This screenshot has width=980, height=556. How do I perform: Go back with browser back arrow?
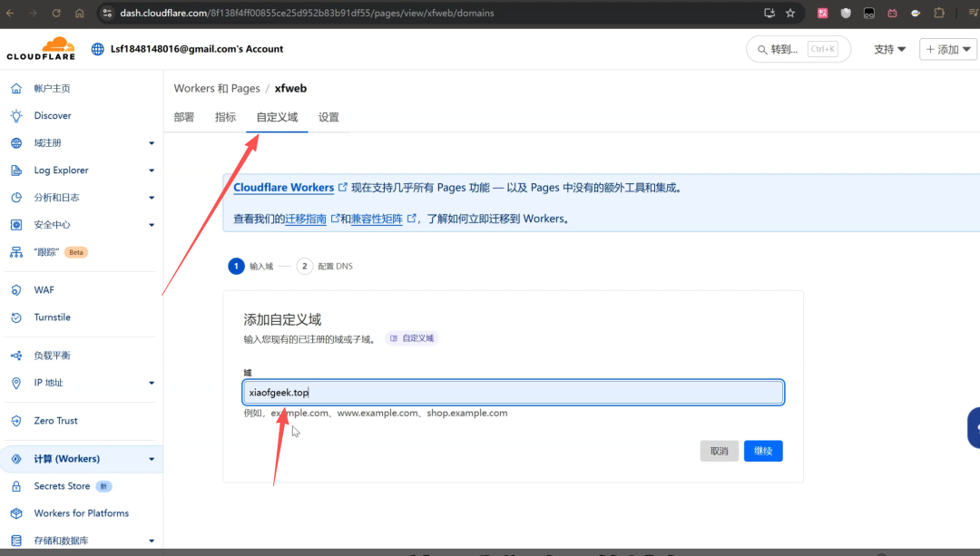10,13
